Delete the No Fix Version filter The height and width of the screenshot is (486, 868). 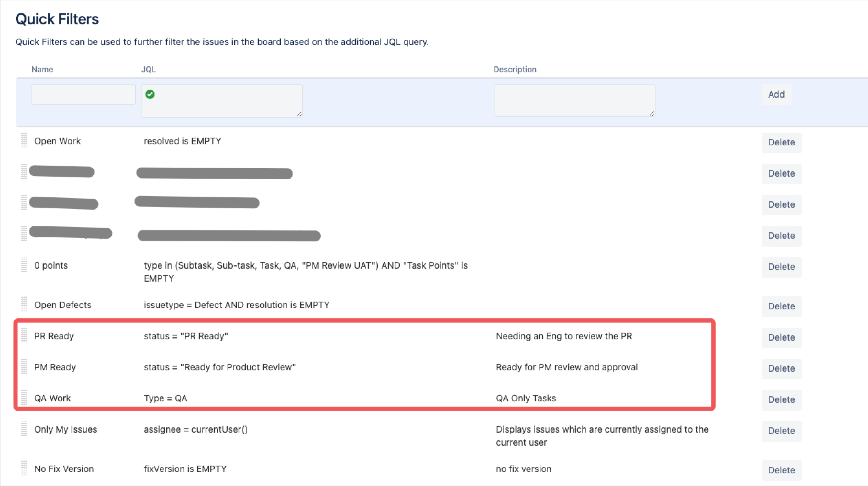[781, 470]
